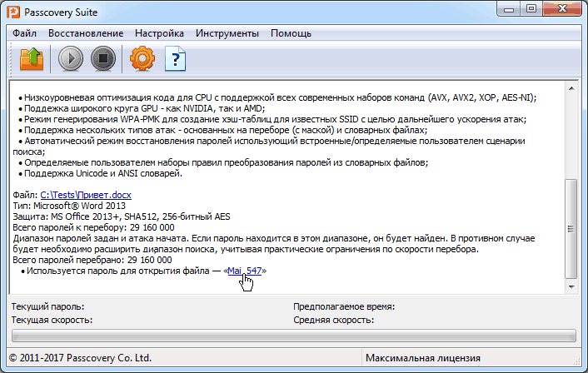588x373 pixels.
Task: Maximize the Passcovery Suite window
Action: [531, 9]
